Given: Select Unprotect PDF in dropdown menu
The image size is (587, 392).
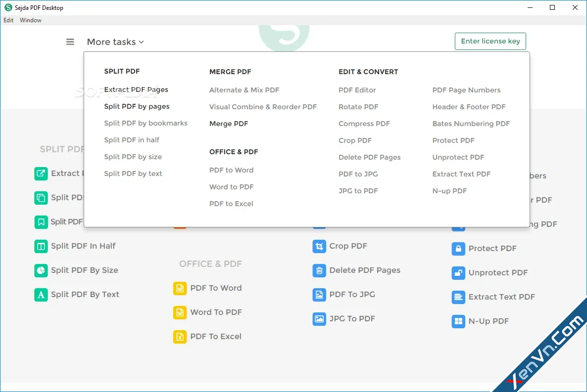Looking at the screenshot, I should point(458,158).
